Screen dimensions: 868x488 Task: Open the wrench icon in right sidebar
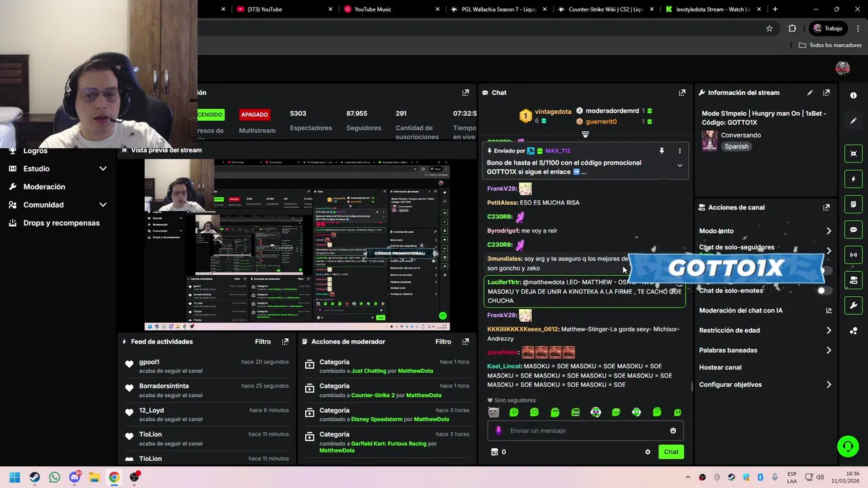tap(853, 306)
